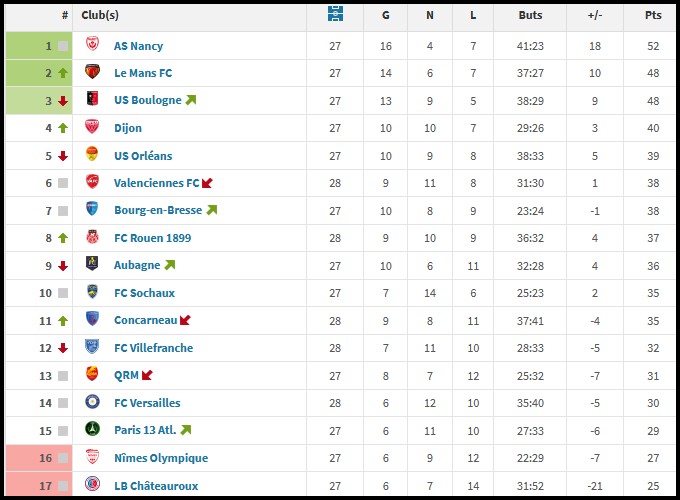Click the FC Sochaux club crest
Viewport: 680px width, 500px height.
[x=92, y=291]
